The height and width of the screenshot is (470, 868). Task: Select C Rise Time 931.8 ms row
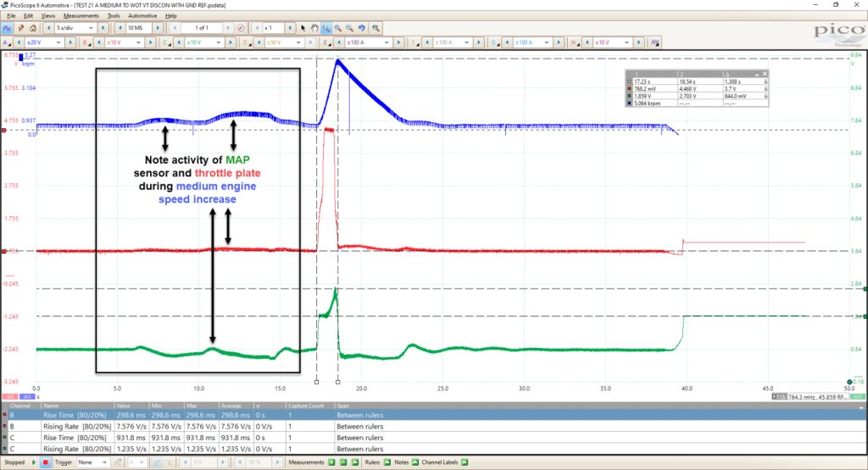(x=434, y=438)
